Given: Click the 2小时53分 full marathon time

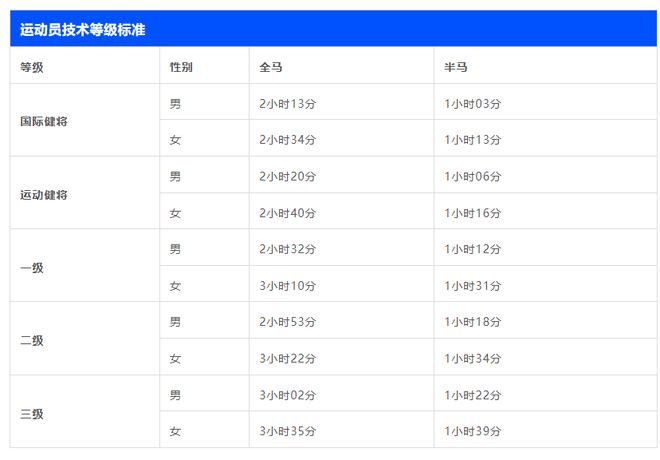Looking at the screenshot, I should [287, 322].
